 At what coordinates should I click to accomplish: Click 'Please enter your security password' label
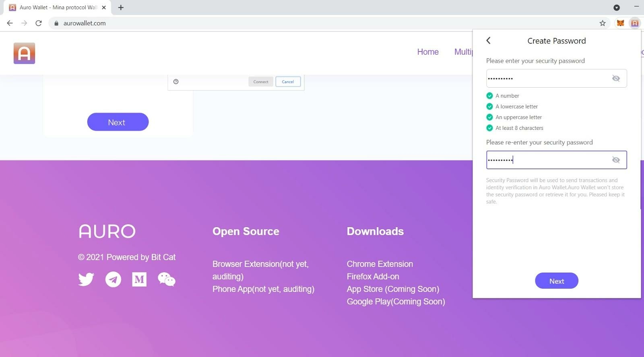(x=535, y=61)
